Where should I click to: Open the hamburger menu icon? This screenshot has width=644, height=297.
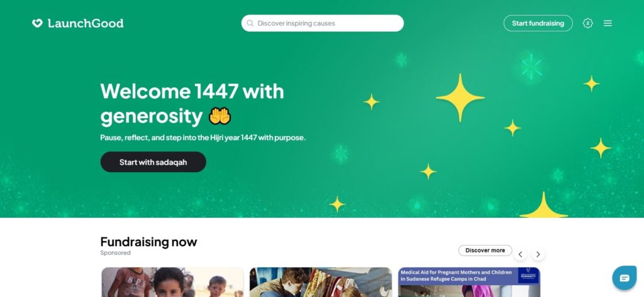[608, 23]
